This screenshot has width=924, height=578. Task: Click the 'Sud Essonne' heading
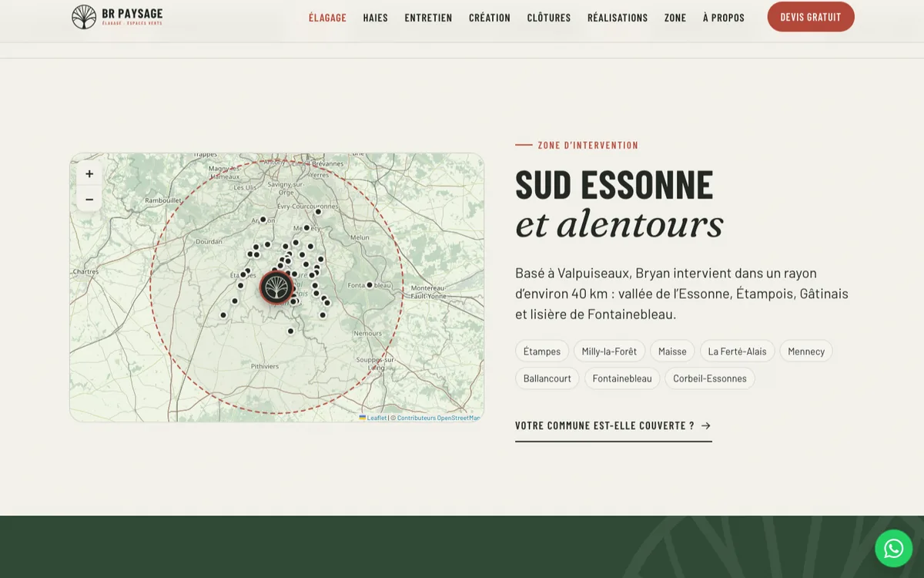(x=614, y=185)
